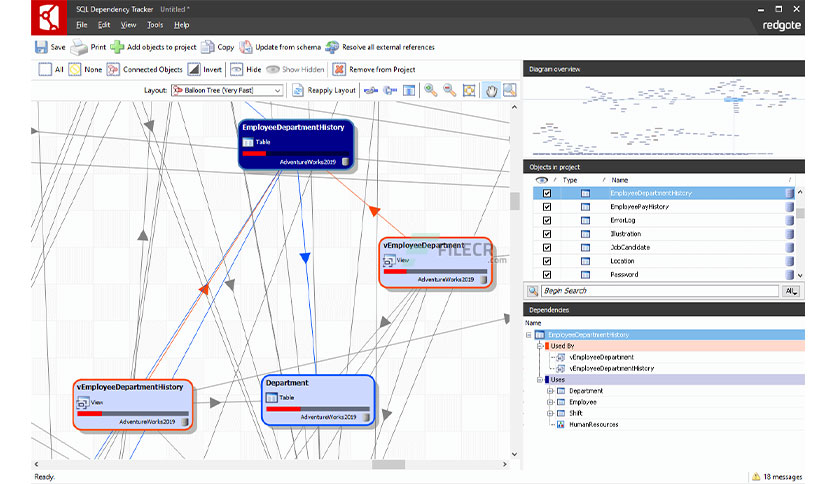Click the diagram horizontal scrollbar thumb
The image size is (836, 484).
388,464
